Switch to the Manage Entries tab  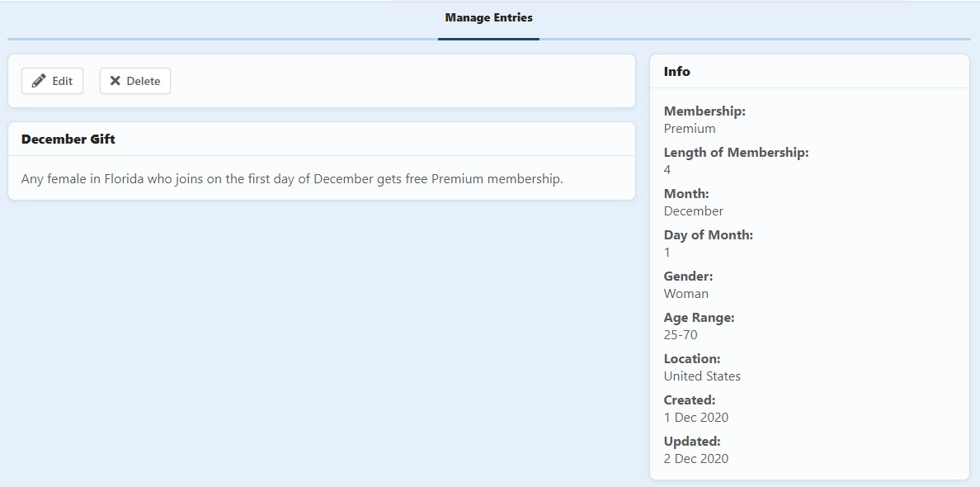[x=488, y=17]
